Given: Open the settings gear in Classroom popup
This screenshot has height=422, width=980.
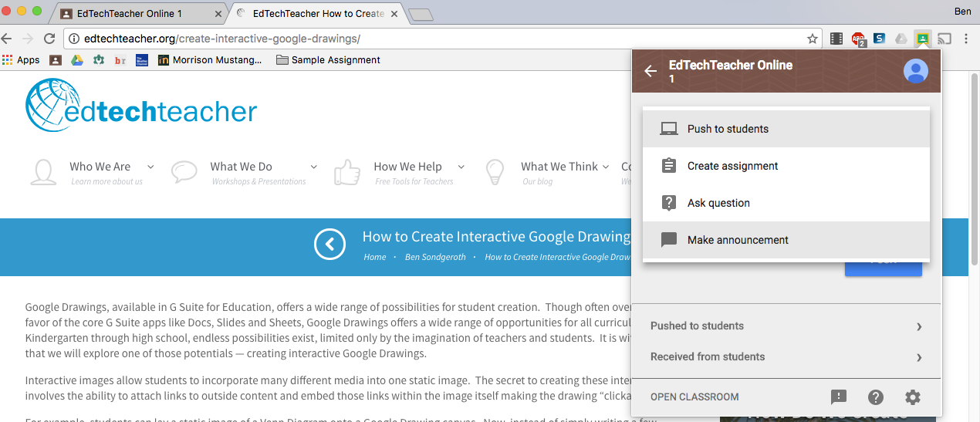Looking at the screenshot, I should [913, 397].
